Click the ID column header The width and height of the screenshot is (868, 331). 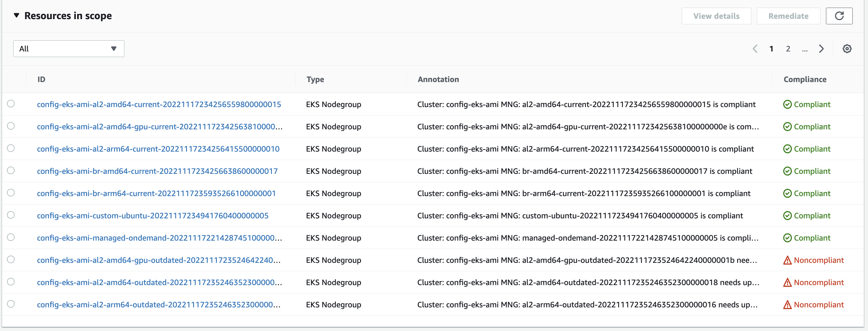click(42, 79)
